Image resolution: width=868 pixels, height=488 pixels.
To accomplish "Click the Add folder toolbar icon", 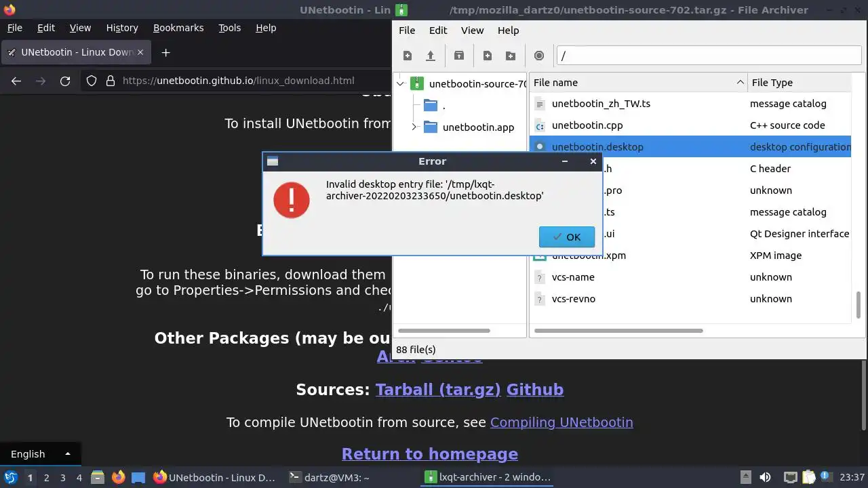I will point(511,56).
